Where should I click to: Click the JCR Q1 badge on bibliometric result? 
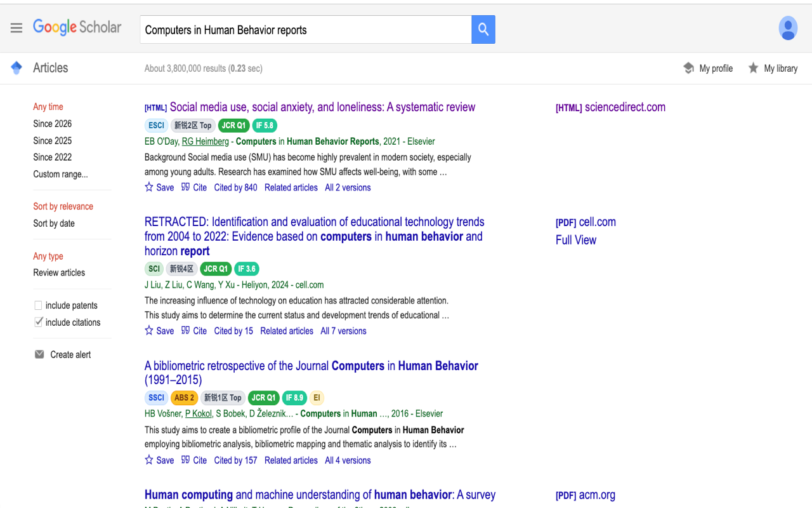(264, 398)
